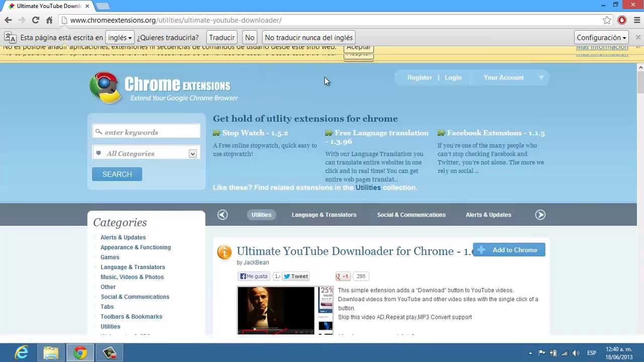The image size is (644, 362).
Task: Open the browser home page icon
Action: click(x=49, y=20)
